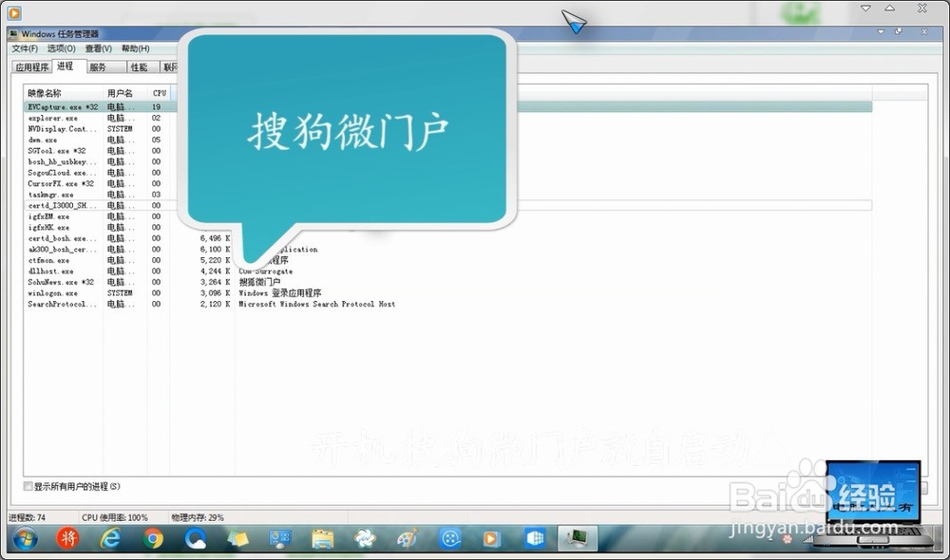The height and width of the screenshot is (560, 950).
Task: Switch to the 进程 tab
Action: [66, 66]
